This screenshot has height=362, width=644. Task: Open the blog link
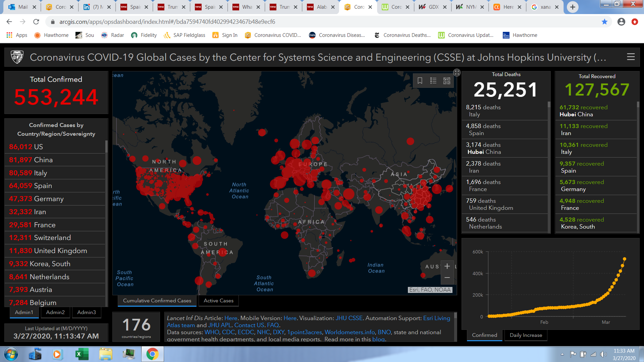pos(378,339)
